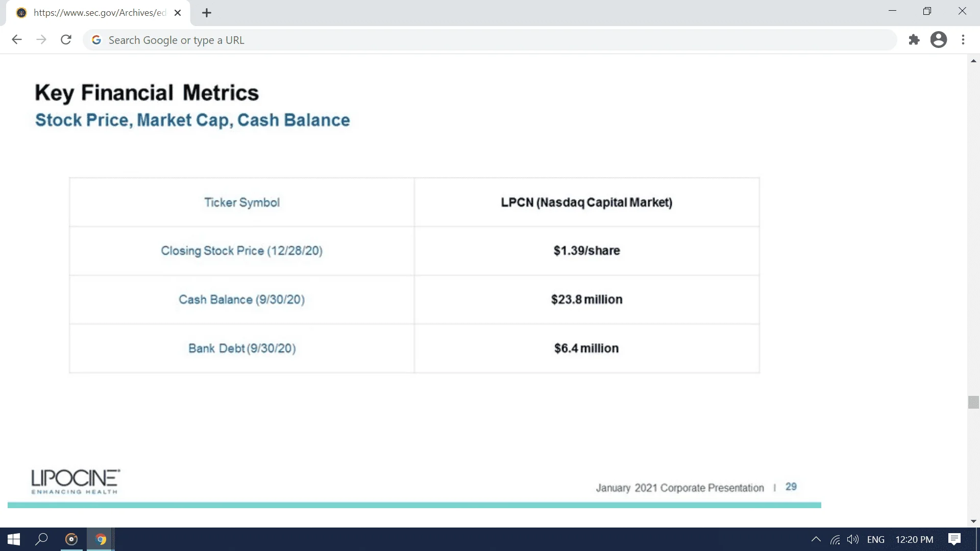Click 'Stock Price, Market Cap, Cash Balance' subtitle
Viewport: 980px width, 551px height.
coord(192,120)
